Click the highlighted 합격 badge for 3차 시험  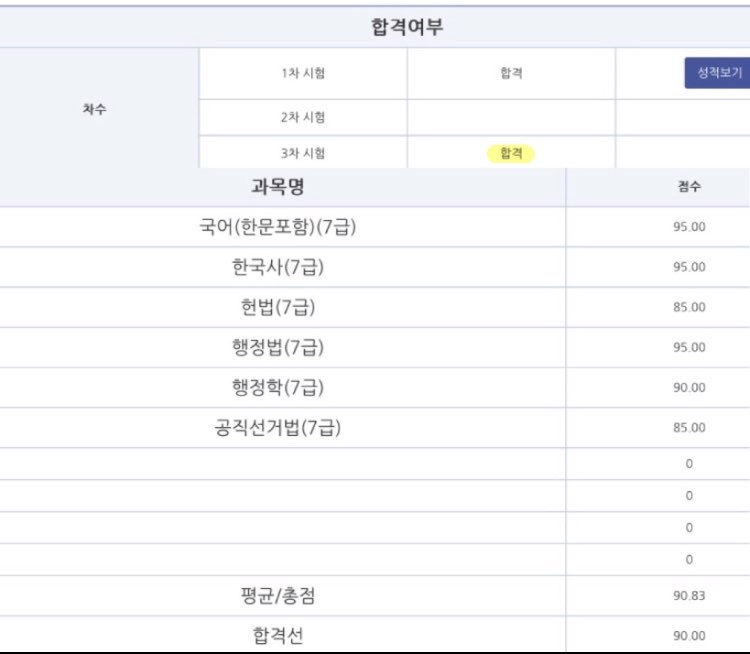point(511,154)
